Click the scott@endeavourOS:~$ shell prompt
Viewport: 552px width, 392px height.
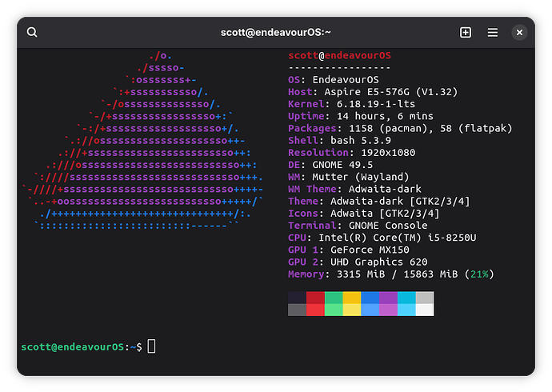tap(82, 347)
